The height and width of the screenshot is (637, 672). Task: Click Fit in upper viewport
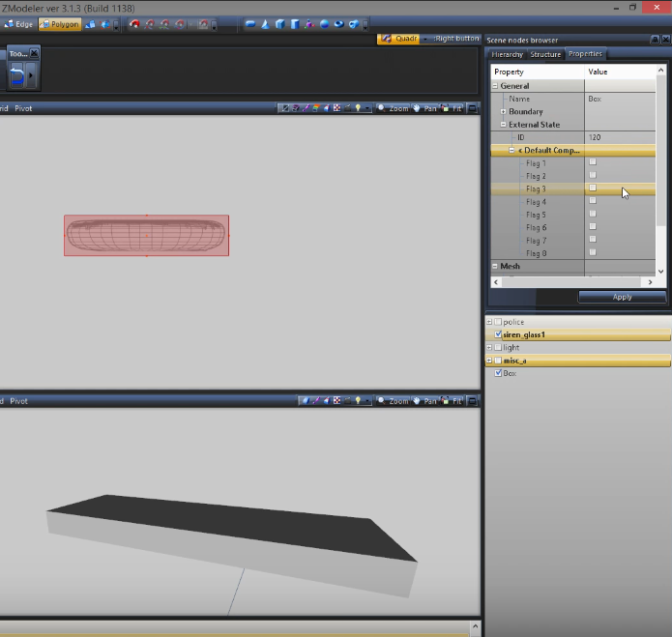(x=453, y=108)
